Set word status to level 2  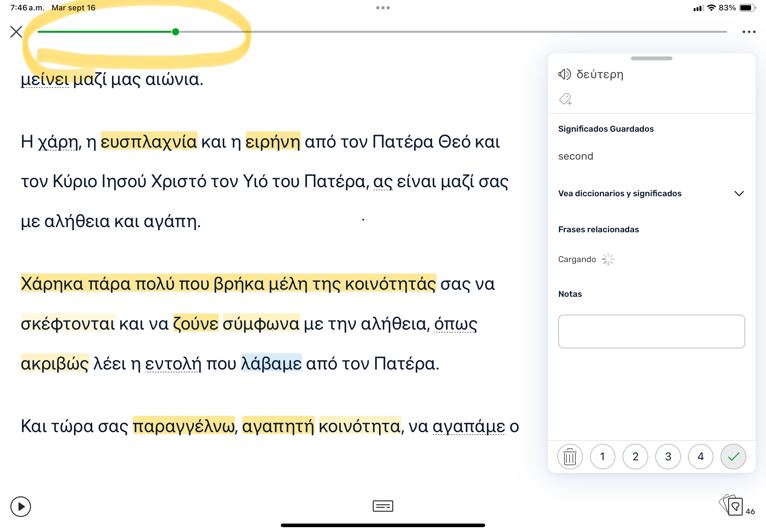coord(635,457)
